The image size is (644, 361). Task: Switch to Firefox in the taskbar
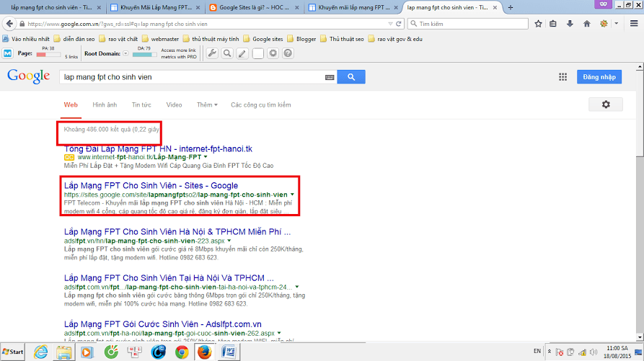coord(205,352)
